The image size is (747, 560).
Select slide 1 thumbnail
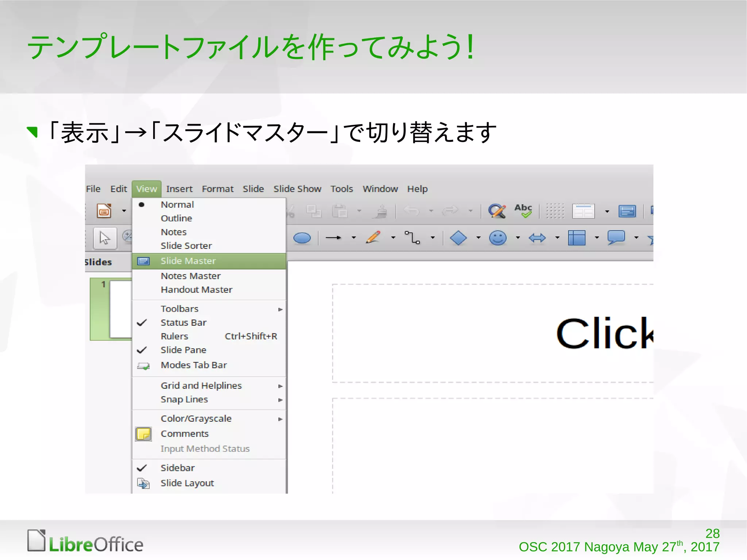pos(111,309)
